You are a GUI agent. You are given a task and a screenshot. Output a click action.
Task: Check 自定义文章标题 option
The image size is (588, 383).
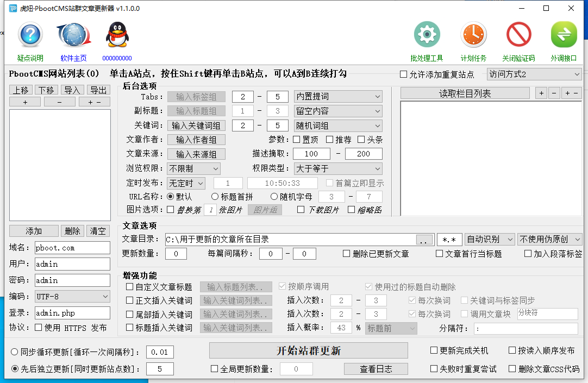[130, 287]
